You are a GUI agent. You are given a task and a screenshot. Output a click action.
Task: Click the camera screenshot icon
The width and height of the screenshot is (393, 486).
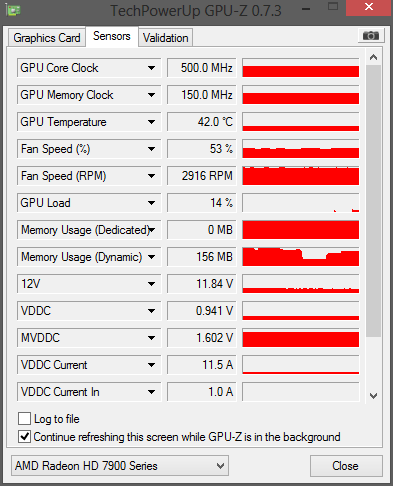click(x=371, y=35)
